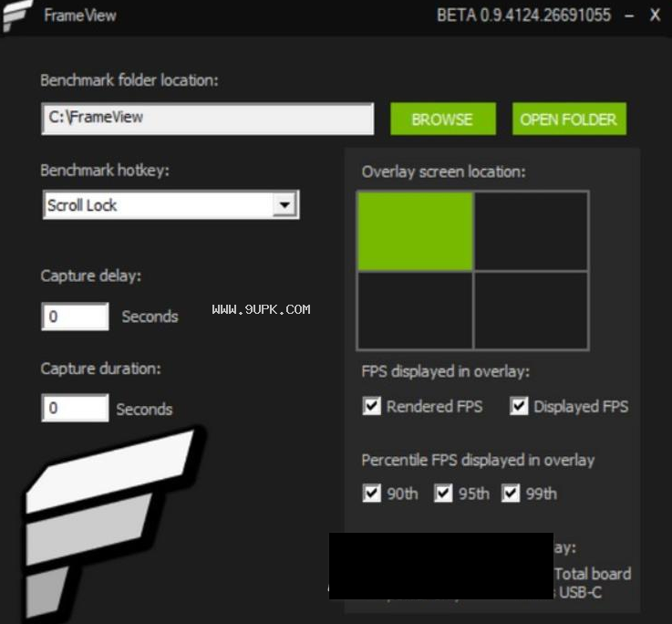The image size is (672, 624).
Task: Open the Benchmark hotkey dropdown arrow
Action: [284, 204]
